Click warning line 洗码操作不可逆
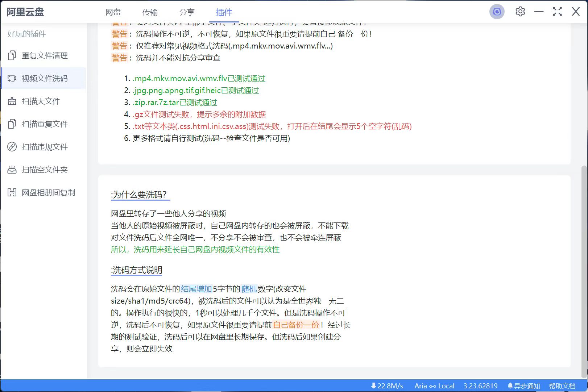588x392 pixels. coord(254,34)
